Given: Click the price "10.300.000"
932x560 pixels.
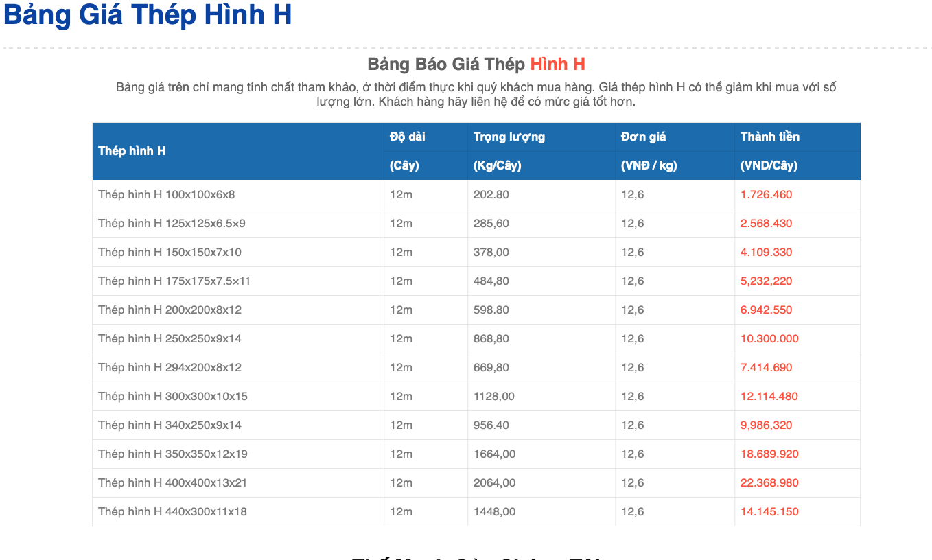Looking at the screenshot, I should [x=769, y=339].
